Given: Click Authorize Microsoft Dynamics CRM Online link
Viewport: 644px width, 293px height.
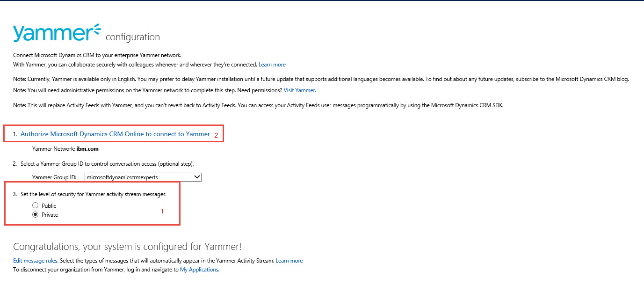Looking at the screenshot, I should (115, 134).
